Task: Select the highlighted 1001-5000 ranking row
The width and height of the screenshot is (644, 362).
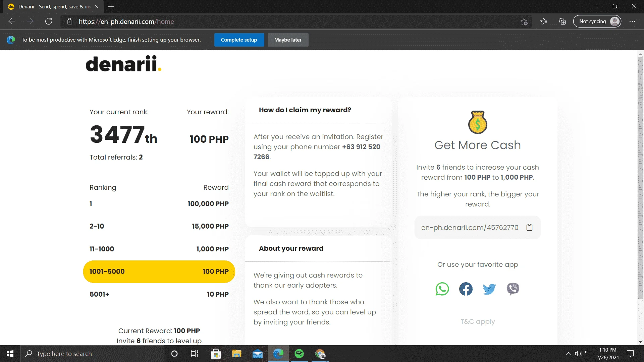Action: click(x=159, y=271)
